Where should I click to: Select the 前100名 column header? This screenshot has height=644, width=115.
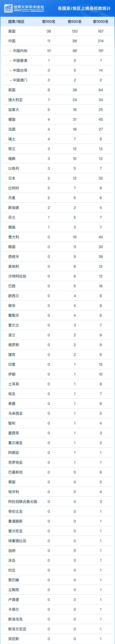[49, 22]
